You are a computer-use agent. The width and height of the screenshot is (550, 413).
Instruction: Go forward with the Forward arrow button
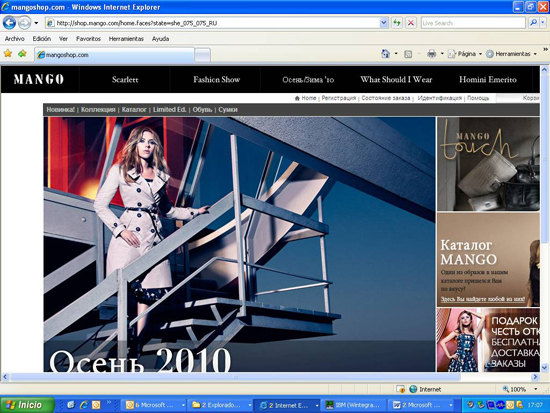coord(24,23)
